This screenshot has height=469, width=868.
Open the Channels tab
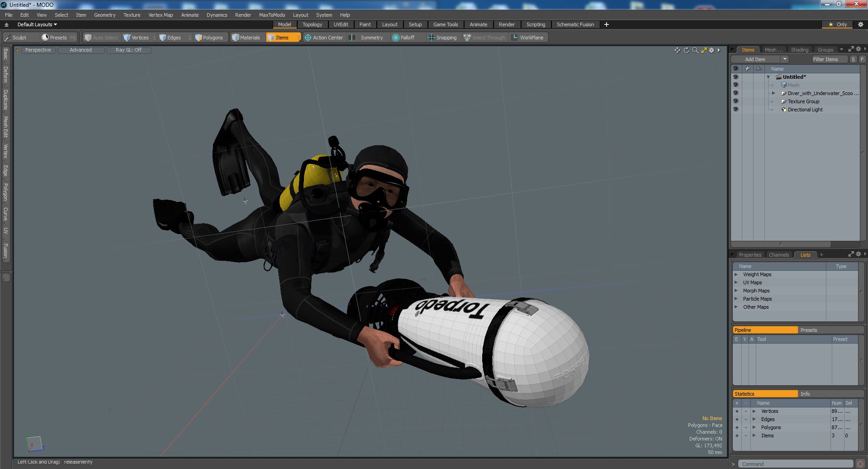[x=778, y=255]
